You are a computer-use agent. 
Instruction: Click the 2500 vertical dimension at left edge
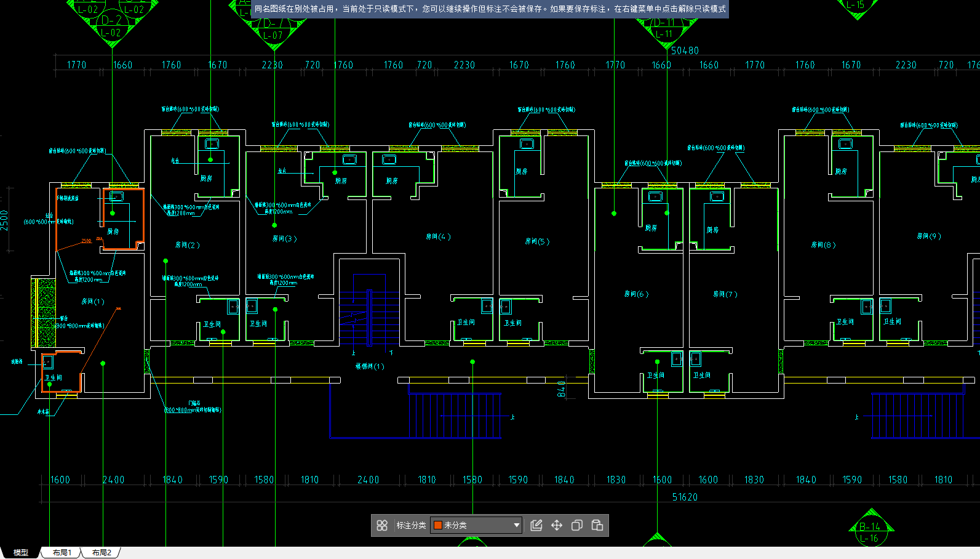(x=5, y=220)
